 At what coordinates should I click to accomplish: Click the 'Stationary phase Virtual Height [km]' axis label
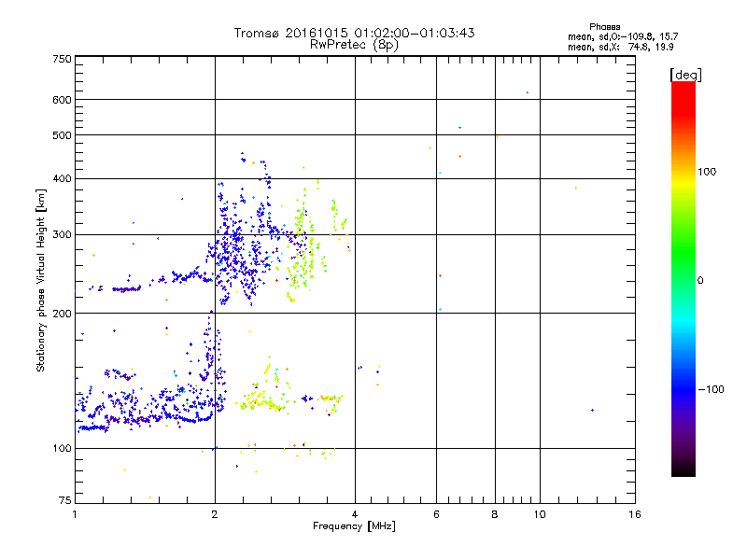click(x=40, y=280)
